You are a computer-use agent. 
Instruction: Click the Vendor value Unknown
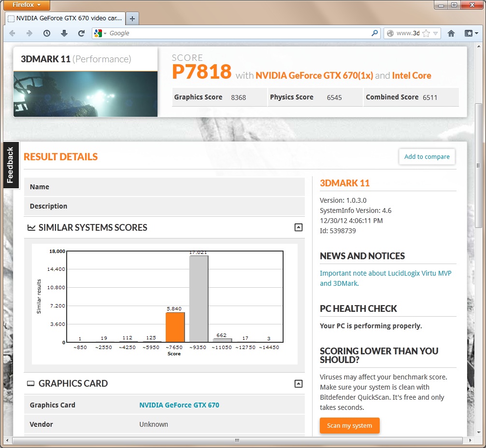pos(154,424)
